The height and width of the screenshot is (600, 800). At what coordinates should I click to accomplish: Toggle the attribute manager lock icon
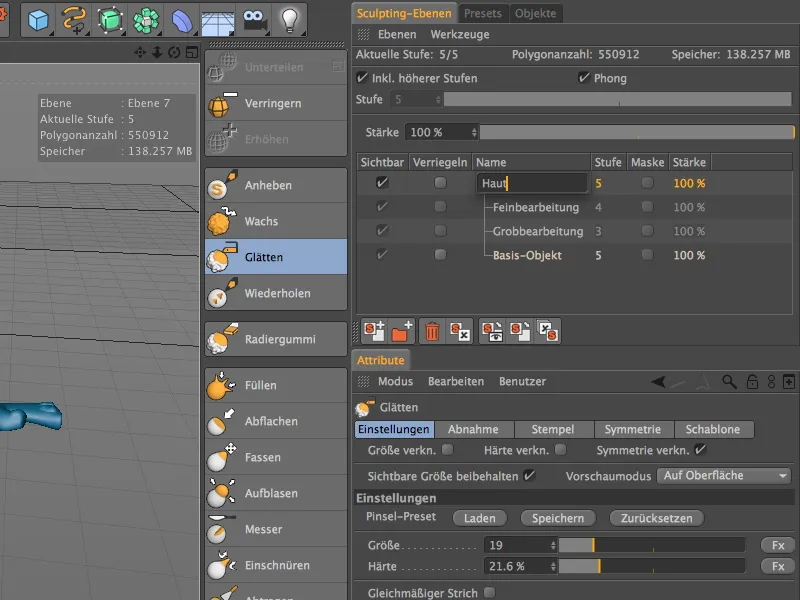pos(752,382)
